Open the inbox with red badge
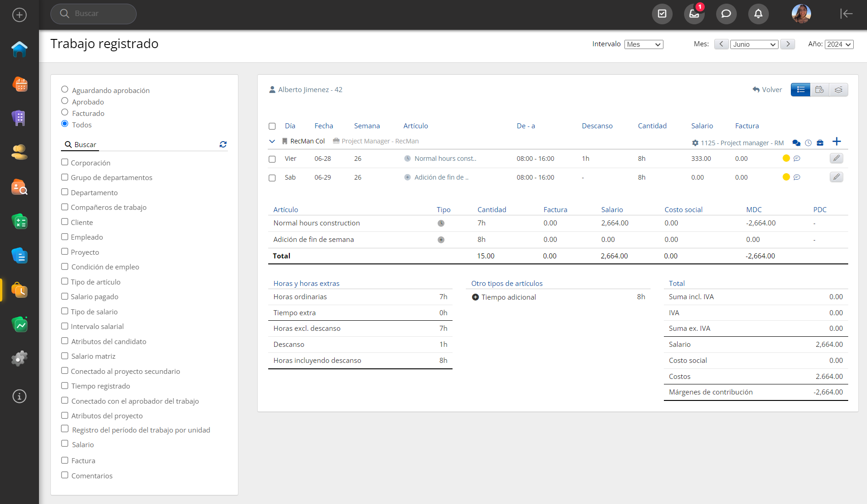The width and height of the screenshot is (867, 504). tap(694, 14)
